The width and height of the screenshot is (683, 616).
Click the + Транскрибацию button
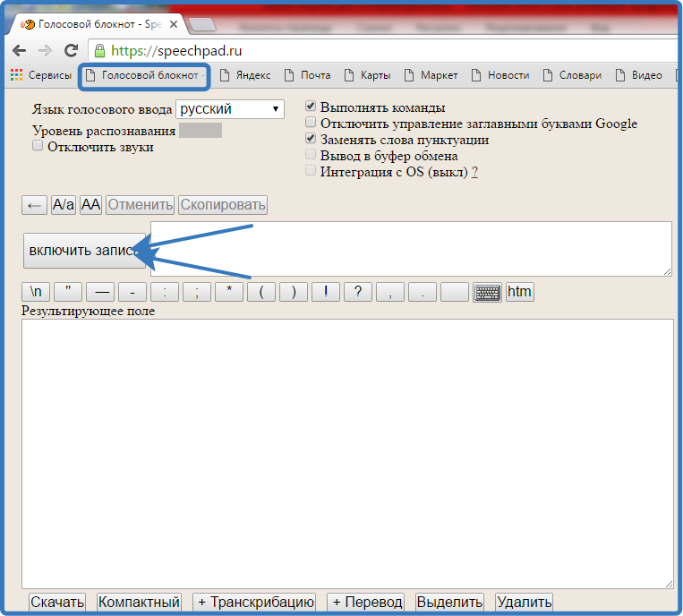pos(254,603)
